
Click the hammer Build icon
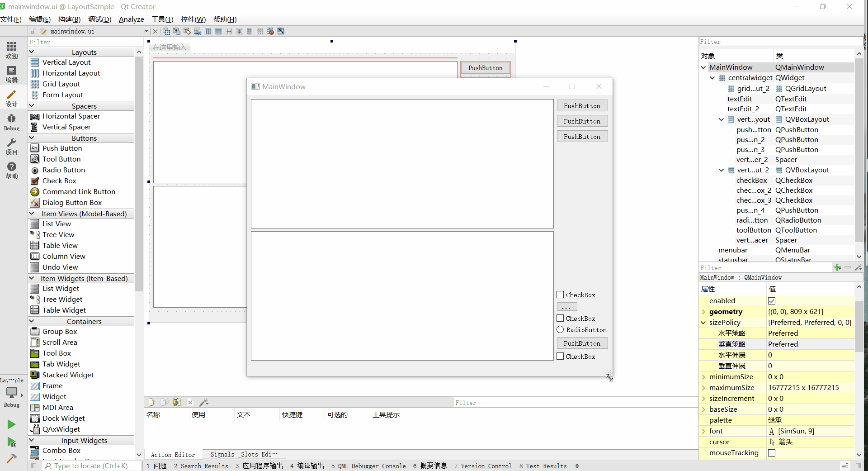click(x=12, y=458)
